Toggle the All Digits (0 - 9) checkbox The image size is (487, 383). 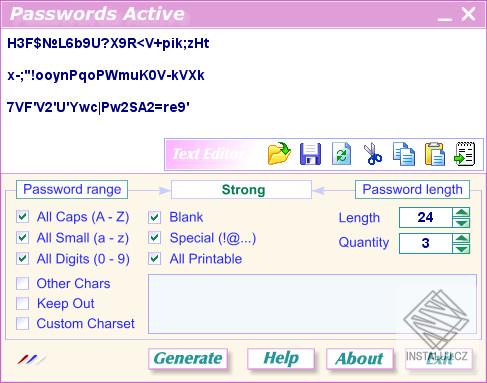click(23, 258)
